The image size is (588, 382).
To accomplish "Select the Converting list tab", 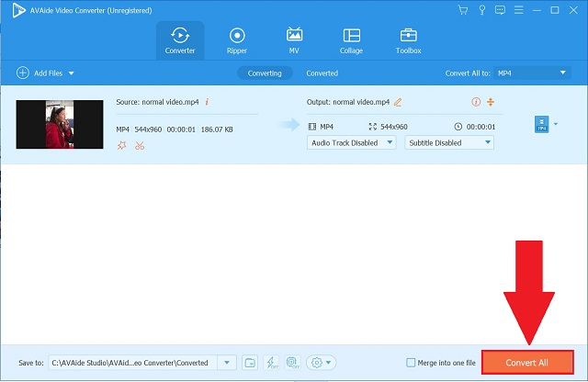I will [x=265, y=73].
